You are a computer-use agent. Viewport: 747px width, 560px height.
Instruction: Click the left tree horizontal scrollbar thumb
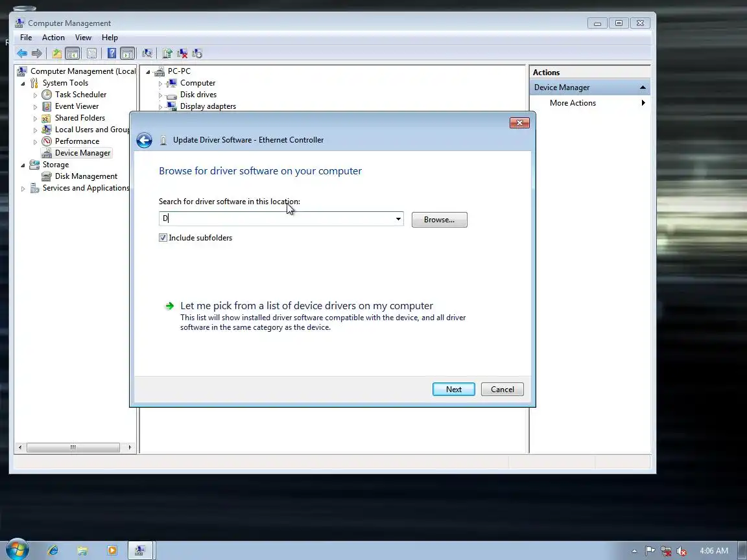73,448
